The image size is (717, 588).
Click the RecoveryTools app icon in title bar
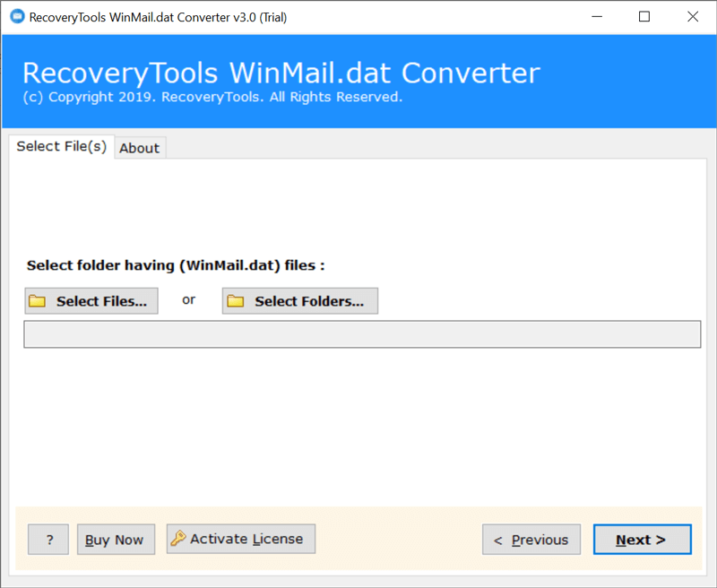(17, 17)
